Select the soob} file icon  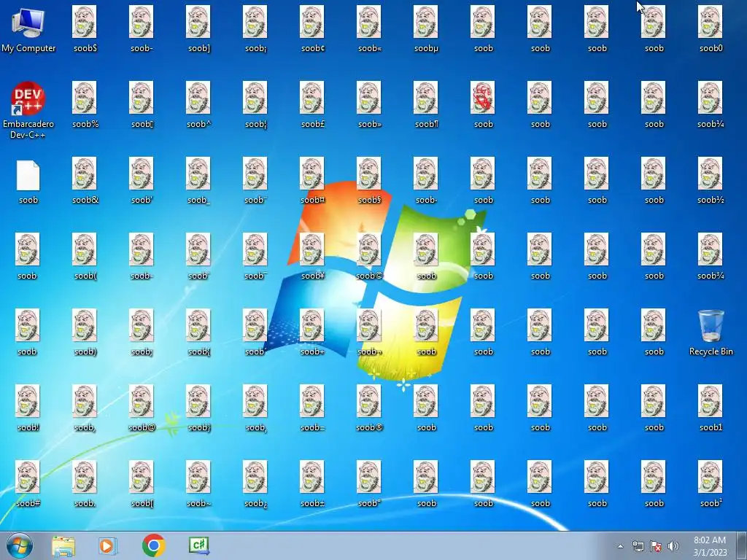point(198,401)
